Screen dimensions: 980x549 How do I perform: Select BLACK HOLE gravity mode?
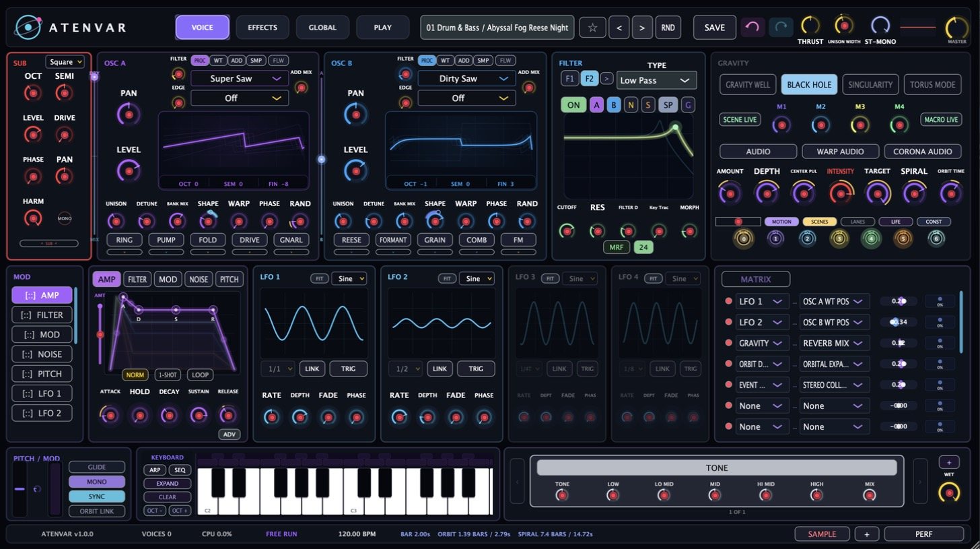pos(809,84)
